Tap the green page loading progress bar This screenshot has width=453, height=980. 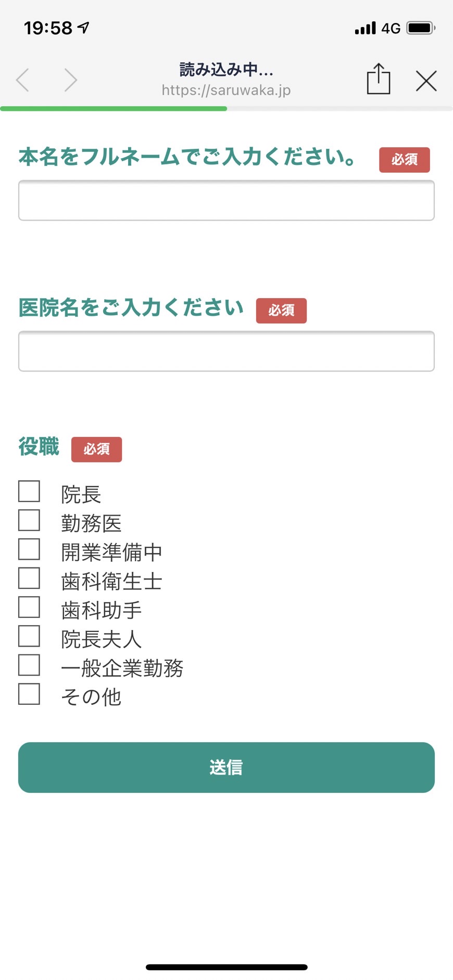click(114, 109)
